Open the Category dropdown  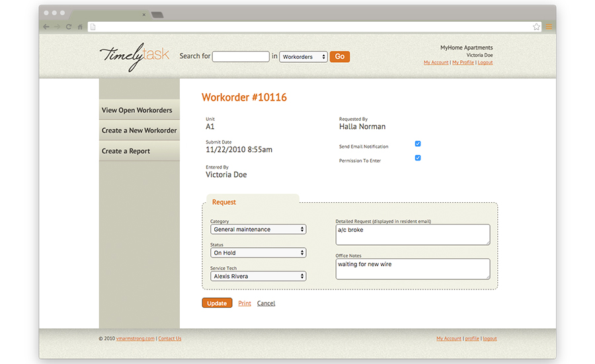click(x=258, y=229)
